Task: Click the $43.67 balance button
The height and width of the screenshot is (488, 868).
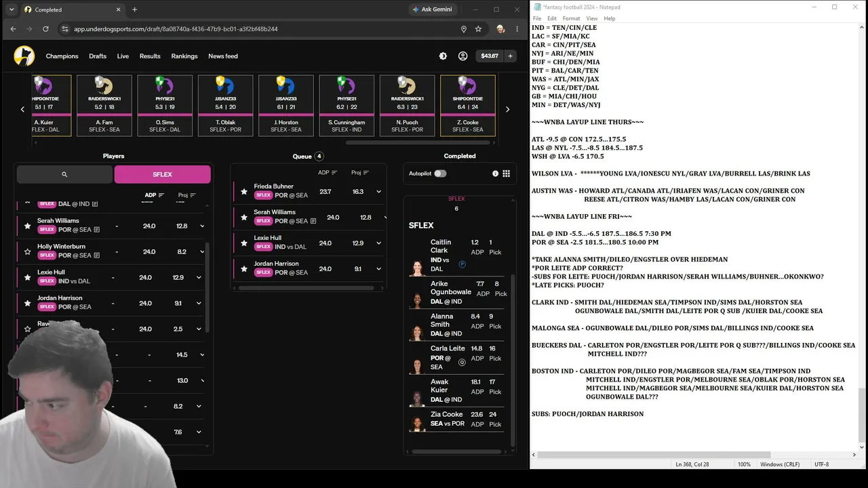Action: 490,56
